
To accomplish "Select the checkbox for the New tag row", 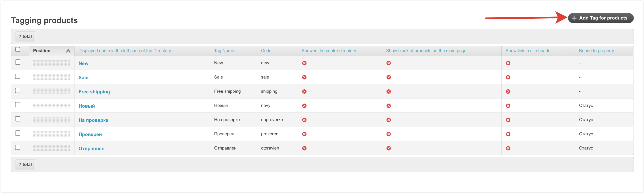I will pyautogui.click(x=18, y=62).
